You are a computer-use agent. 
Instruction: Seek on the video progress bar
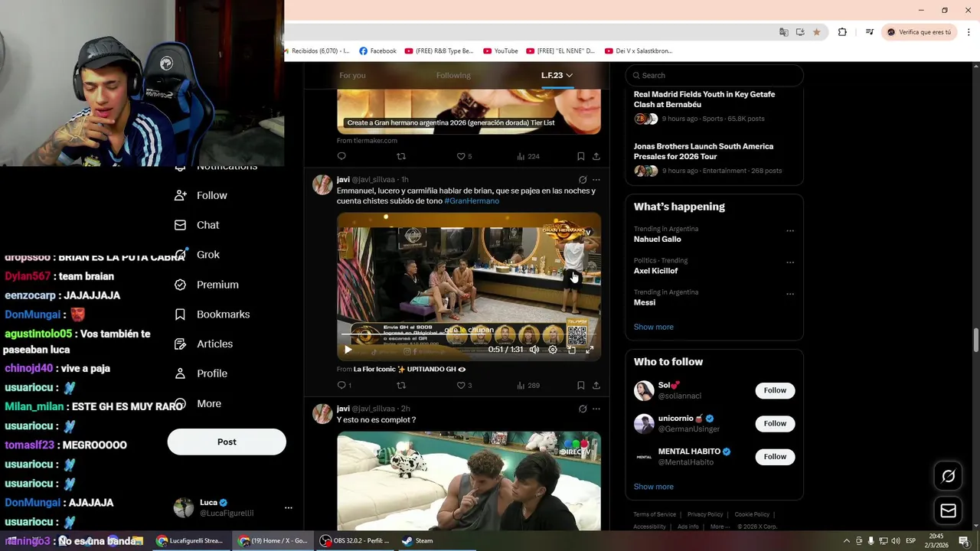(469, 334)
